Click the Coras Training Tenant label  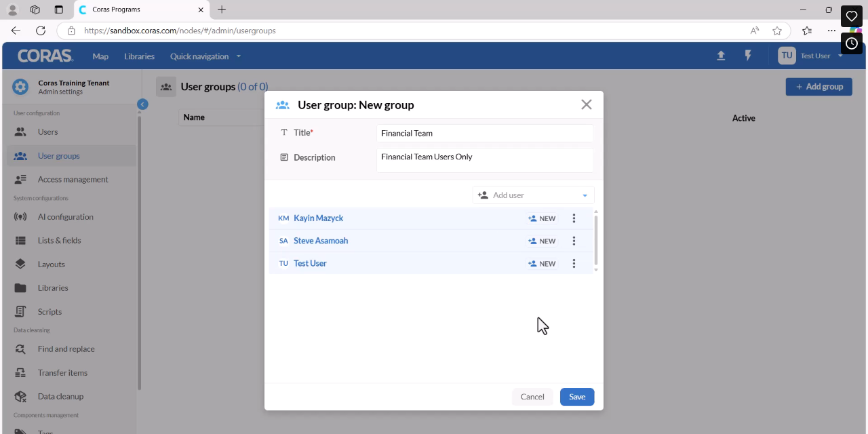pos(74,83)
